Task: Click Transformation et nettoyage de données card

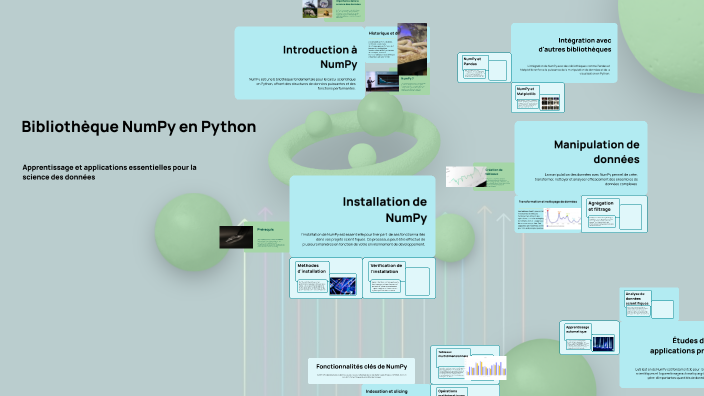Action: pos(548,214)
